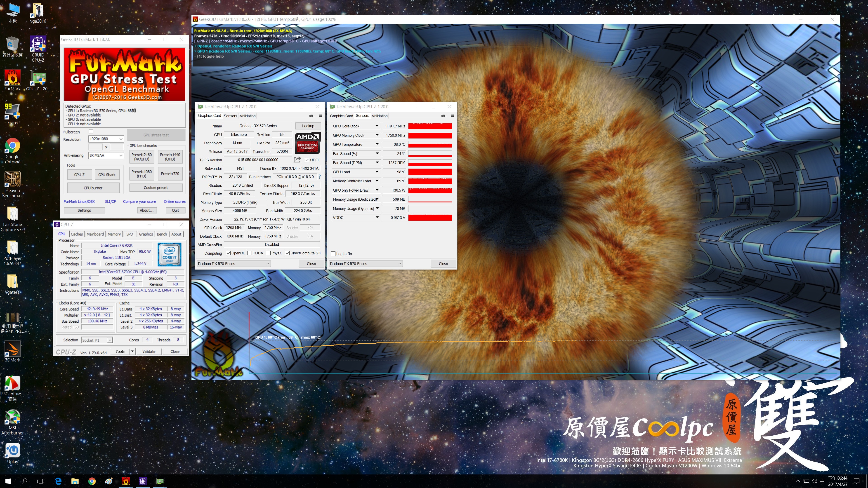Screen dimensions: 868x488
Task: Open the Socket #1 selection box in CPU-Z
Action: click(x=97, y=340)
